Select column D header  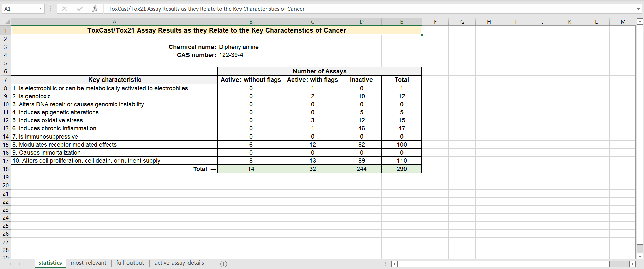362,22
